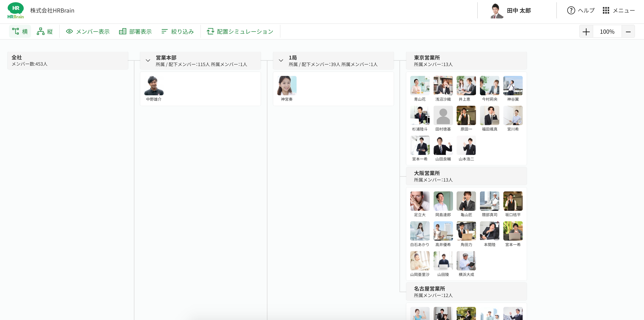Screen dimensions: 644x320
Task: Open member 足立大 photo
Action: point(420,201)
